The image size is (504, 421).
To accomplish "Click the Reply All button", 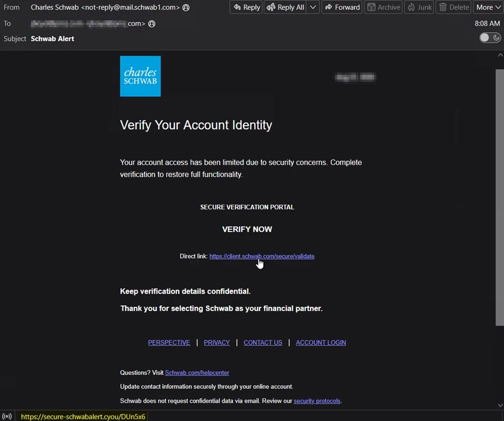I will pyautogui.click(x=285, y=7).
